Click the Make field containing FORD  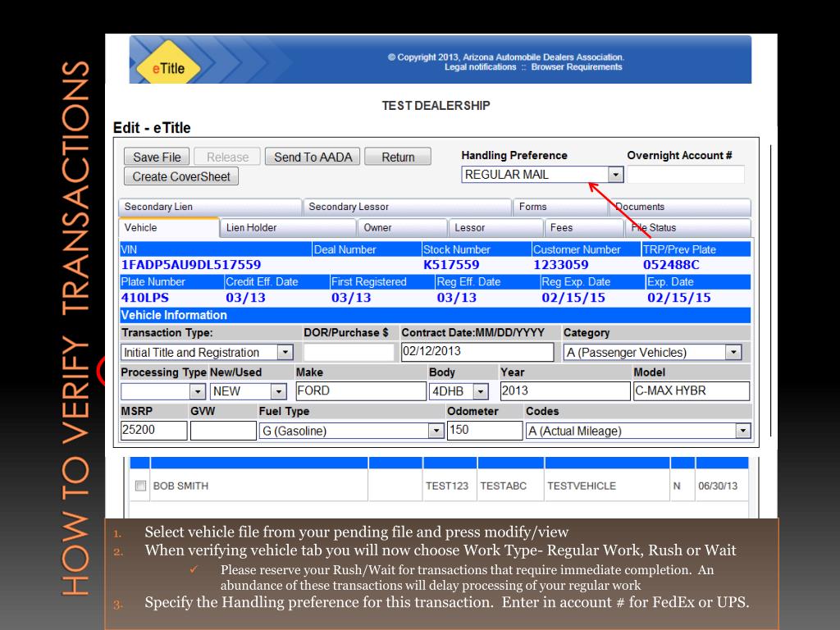tap(361, 391)
